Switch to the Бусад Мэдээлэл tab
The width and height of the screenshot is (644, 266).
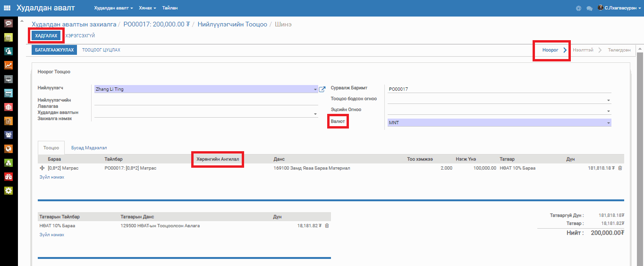click(89, 147)
